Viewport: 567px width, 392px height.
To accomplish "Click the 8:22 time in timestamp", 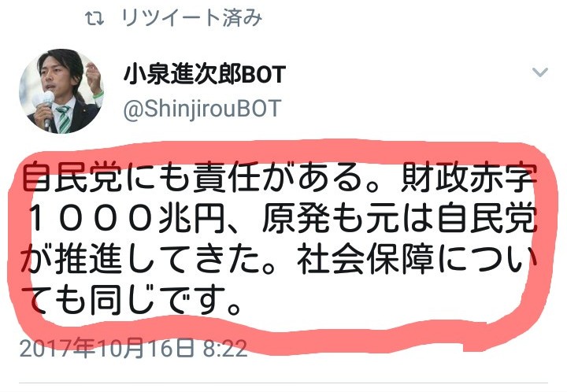I will (x=225, y=349).
